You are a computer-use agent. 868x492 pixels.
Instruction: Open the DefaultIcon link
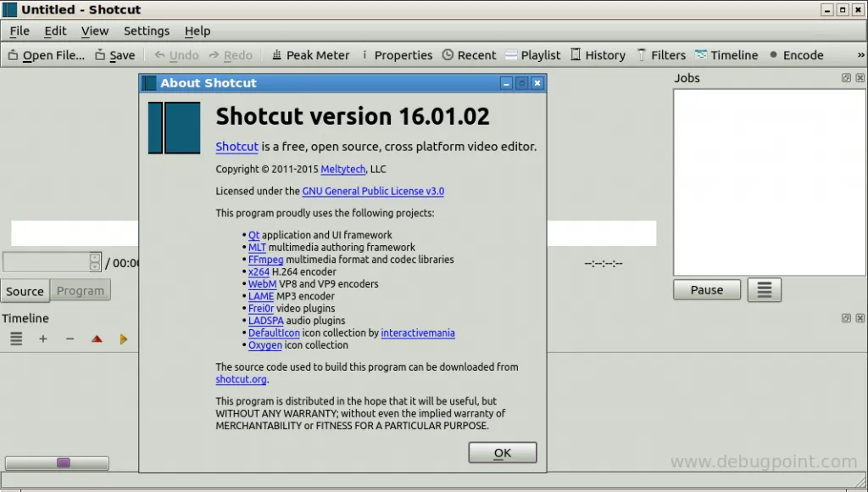pyautogui.click(x=274, y=333)
